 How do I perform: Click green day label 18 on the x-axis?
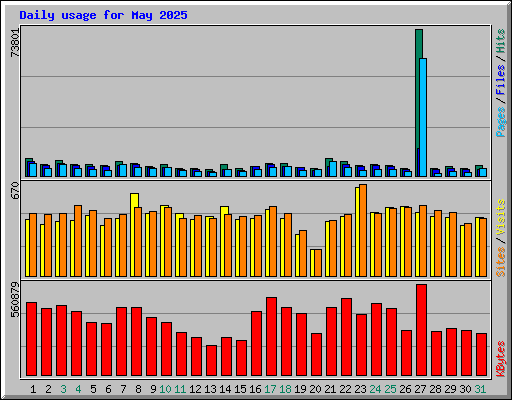pos(285,389)
